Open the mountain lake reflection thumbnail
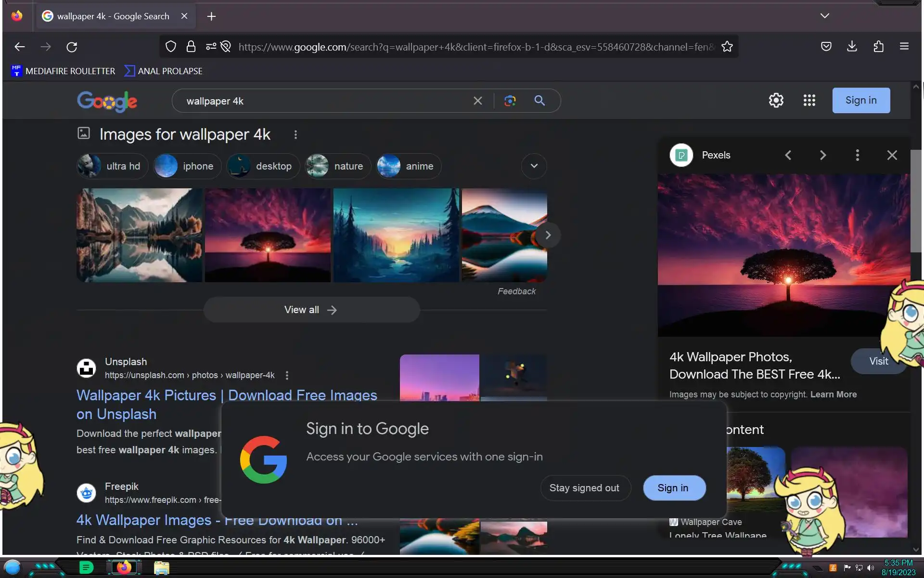This screenshot has width=924, height=578. coord(139,235)
